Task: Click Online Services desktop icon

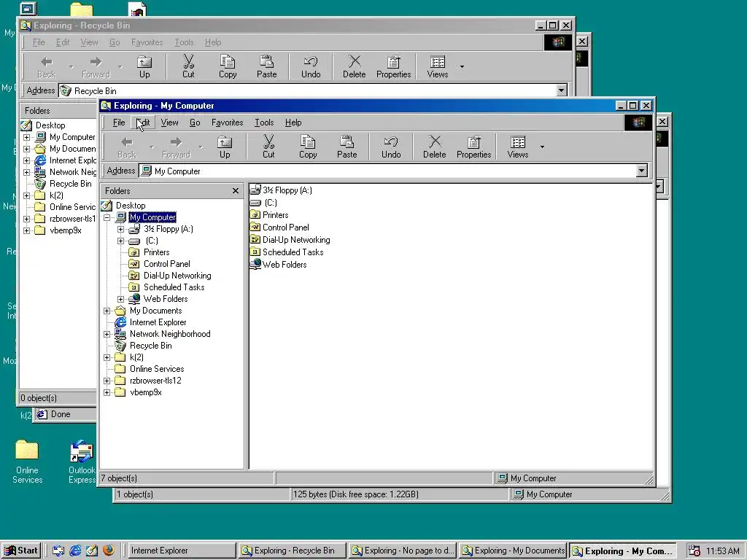Action: (27, 462)
